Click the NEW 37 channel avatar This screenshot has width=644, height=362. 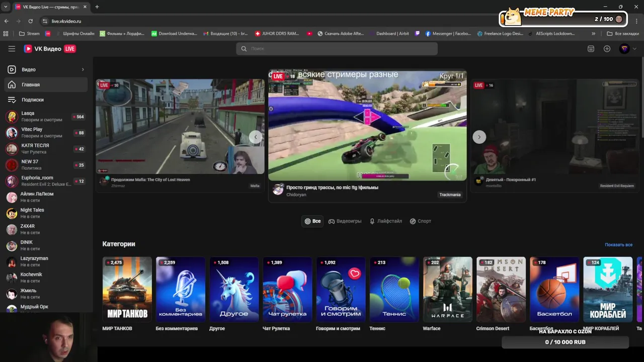[x=12, y=165]
